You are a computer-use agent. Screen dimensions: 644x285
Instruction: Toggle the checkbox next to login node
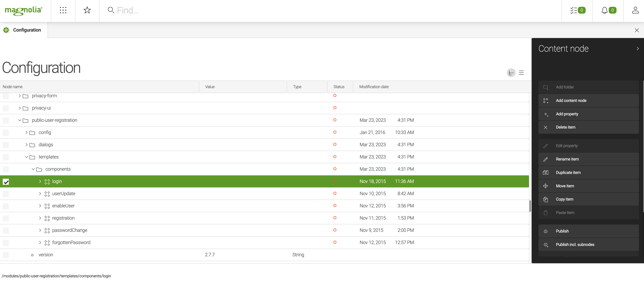(6, 181)
